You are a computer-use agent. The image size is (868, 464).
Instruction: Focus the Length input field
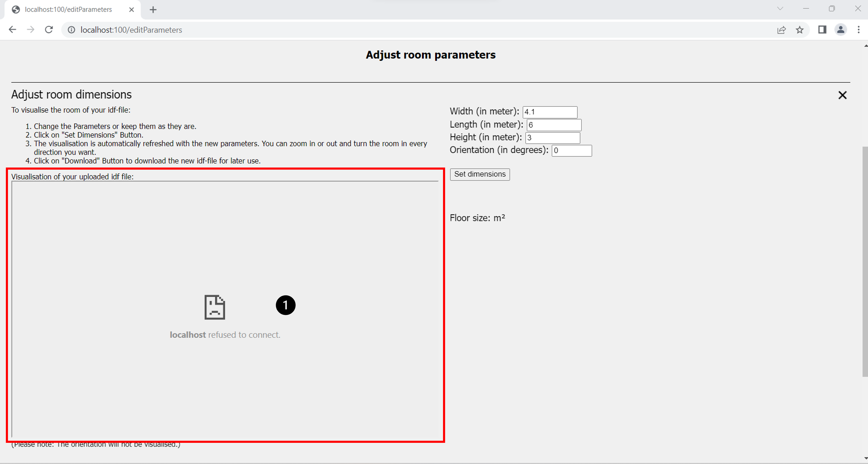[x=554, y=125]
